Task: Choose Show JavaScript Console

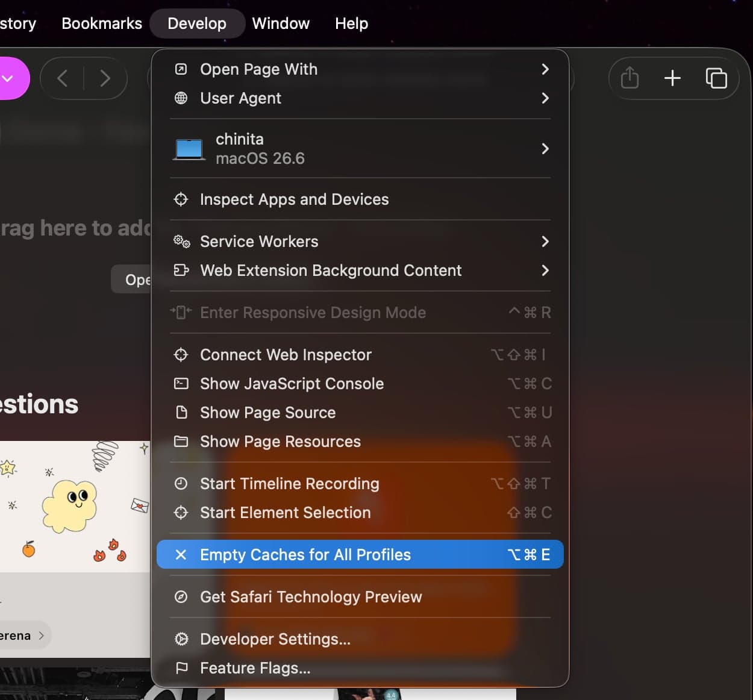Action: pyautogui.click(x=360, y=384)
